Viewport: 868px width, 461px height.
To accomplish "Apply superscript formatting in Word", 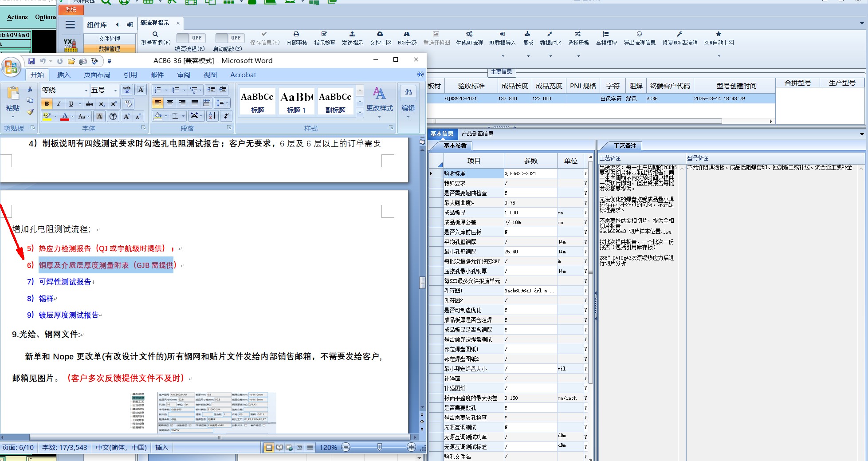I will [114, 103].
